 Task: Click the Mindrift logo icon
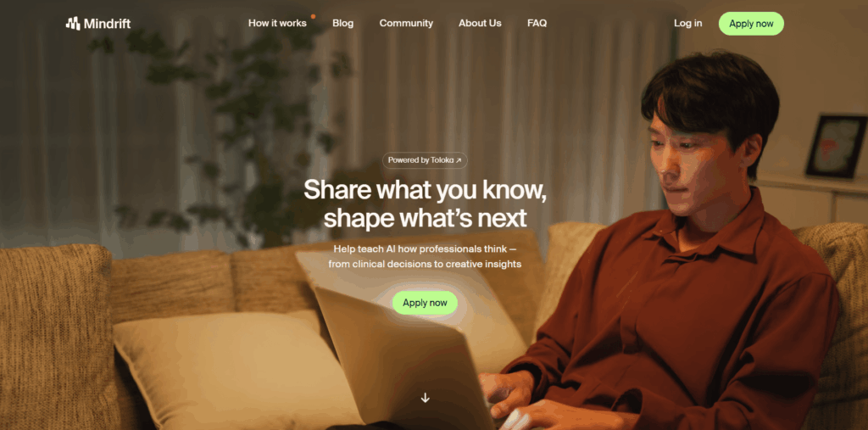pyautogui.click(x=73, y=23)
